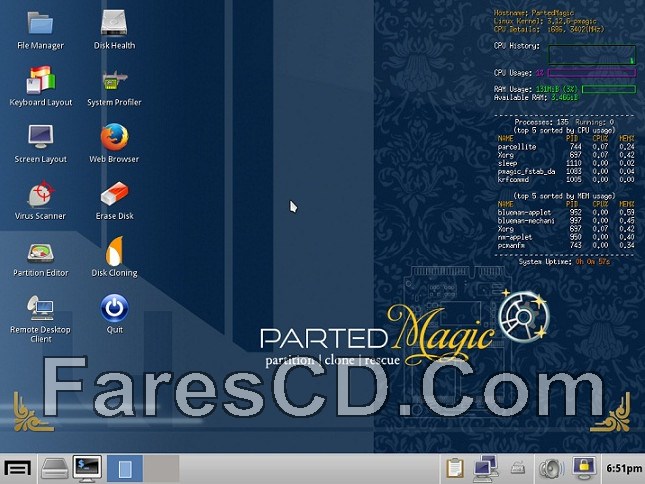
Task: Open the terminal launcher in the taskbar
Action: pyautogui.click(x=87, y=468)
